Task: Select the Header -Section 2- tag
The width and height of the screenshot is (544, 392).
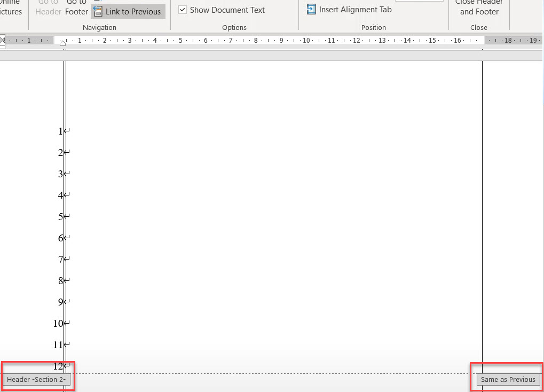Action: [x=37, y=379]
